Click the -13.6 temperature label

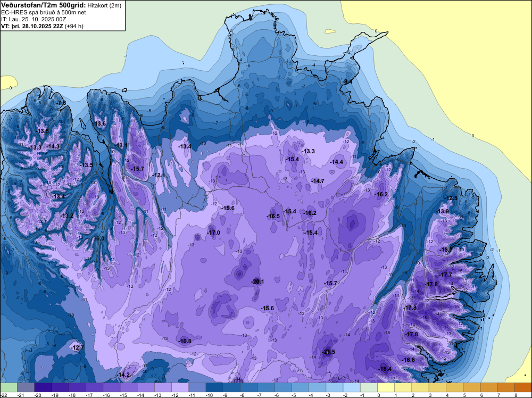(99, 123)
